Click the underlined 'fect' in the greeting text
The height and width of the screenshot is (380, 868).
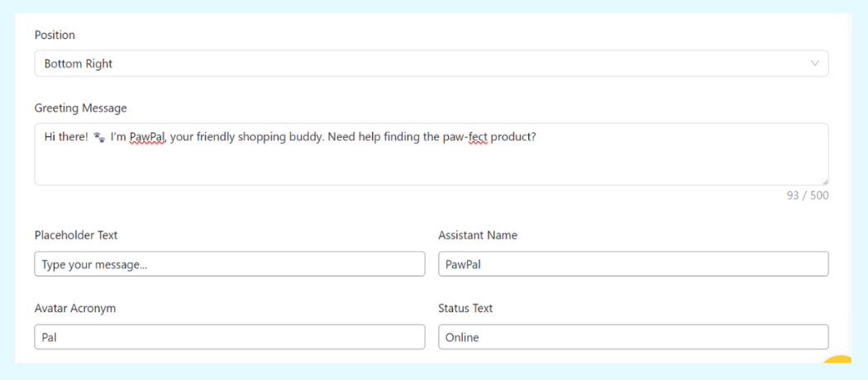(x=478, y=137)
